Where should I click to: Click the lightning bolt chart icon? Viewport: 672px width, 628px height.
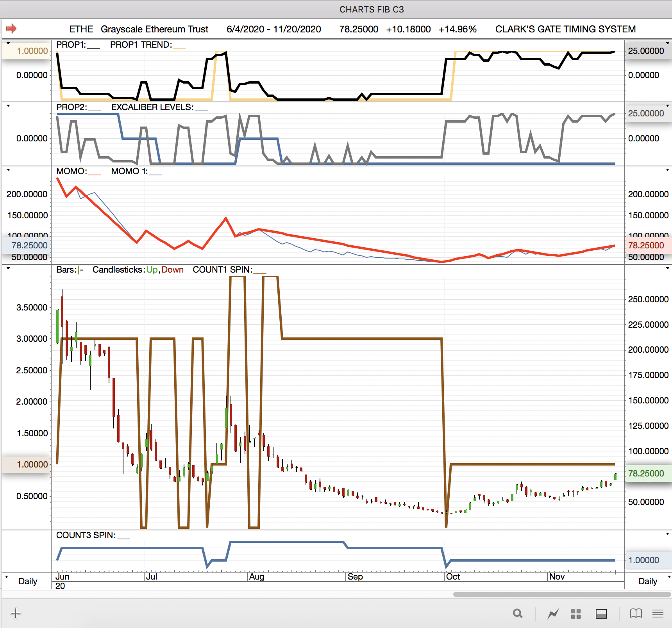click(x=553, y=614)
